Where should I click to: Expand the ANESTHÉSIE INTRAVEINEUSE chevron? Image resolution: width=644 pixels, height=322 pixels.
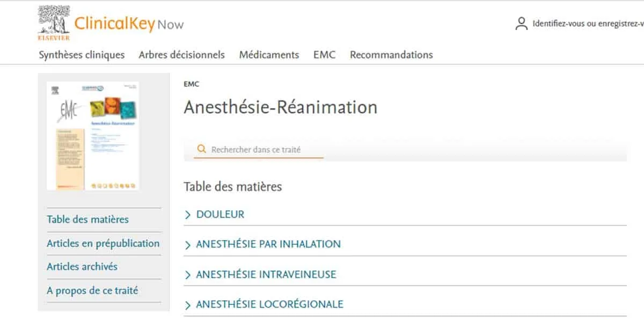(x=188, y=275)
